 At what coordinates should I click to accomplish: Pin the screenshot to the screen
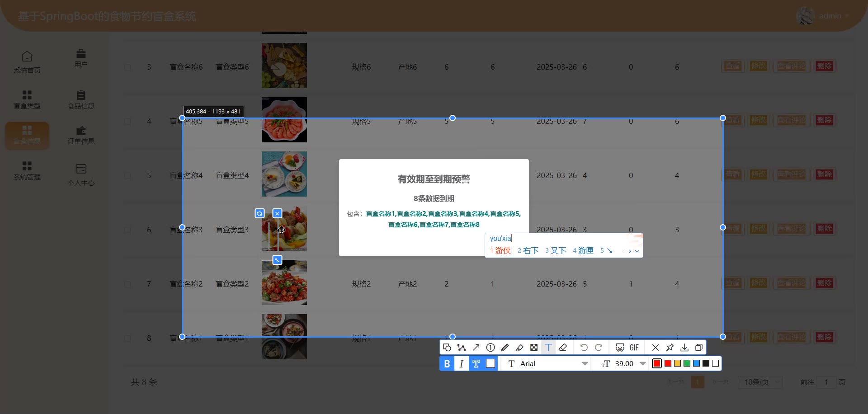tap(670, 348)
